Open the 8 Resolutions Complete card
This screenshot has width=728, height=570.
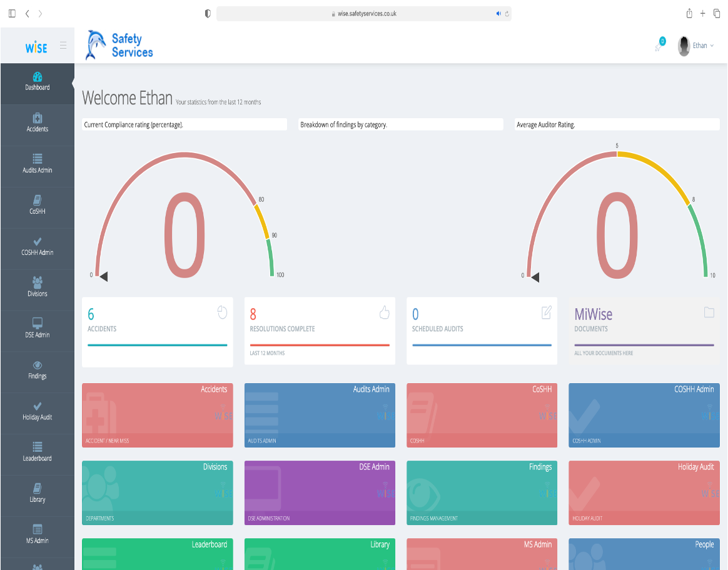[x=320, y=331]
